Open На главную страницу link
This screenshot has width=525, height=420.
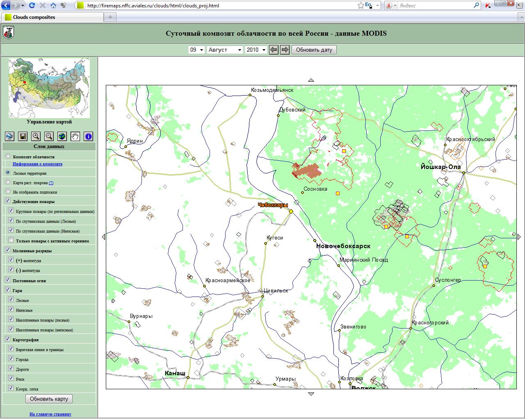(x=50, y=414)
